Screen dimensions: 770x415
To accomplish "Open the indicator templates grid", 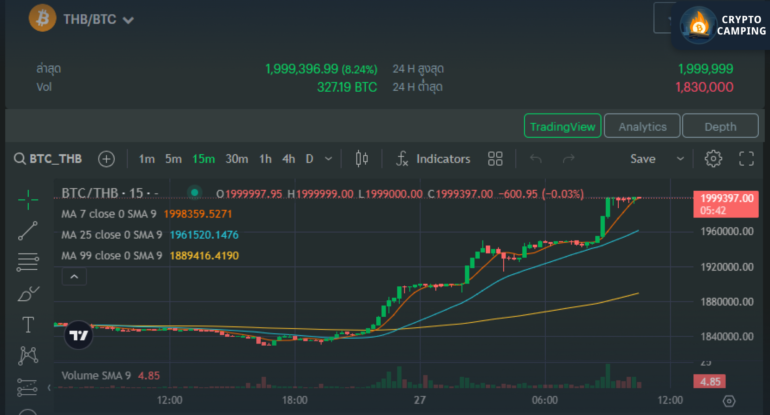I will tap(495, 159).
